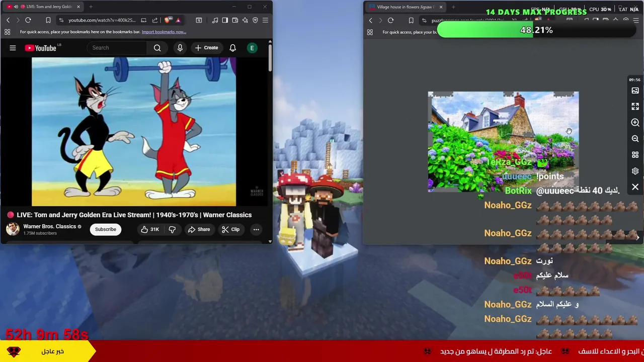Open puzzle settings gear icon
This screenshot has height=362, width=644.
(635, 171)
